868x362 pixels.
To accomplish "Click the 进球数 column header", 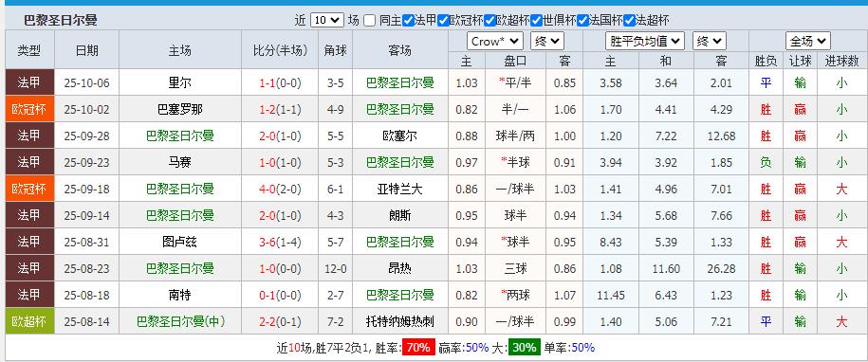I will 841,61.
